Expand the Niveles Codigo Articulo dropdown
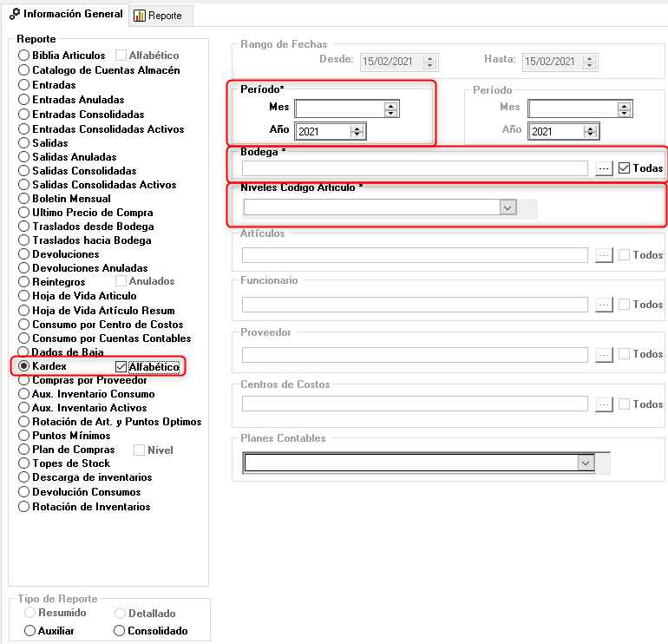This screenshot has height=644, width=668. (x=508, y=207)
